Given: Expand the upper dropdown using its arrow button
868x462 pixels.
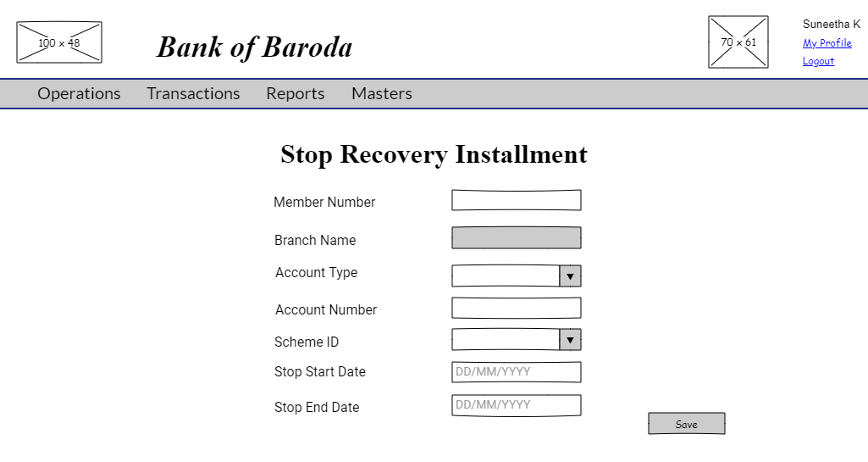Looking at the screenshot, I should coord(570,276).
